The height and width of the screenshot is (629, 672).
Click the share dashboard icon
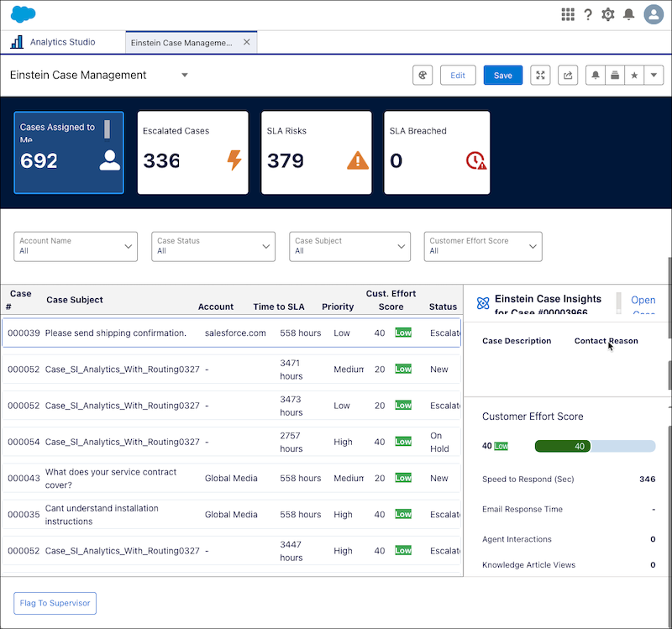568,76
